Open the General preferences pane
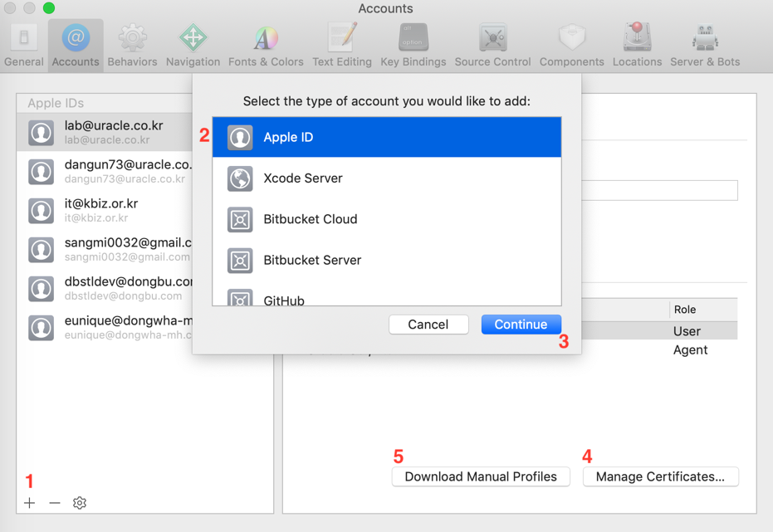The image size is (773, 532). pyautogui.click(x=23, y=45)
